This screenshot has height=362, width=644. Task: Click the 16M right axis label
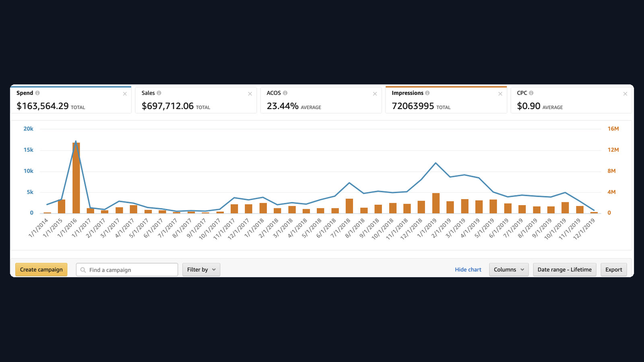(x=613, y=129)
